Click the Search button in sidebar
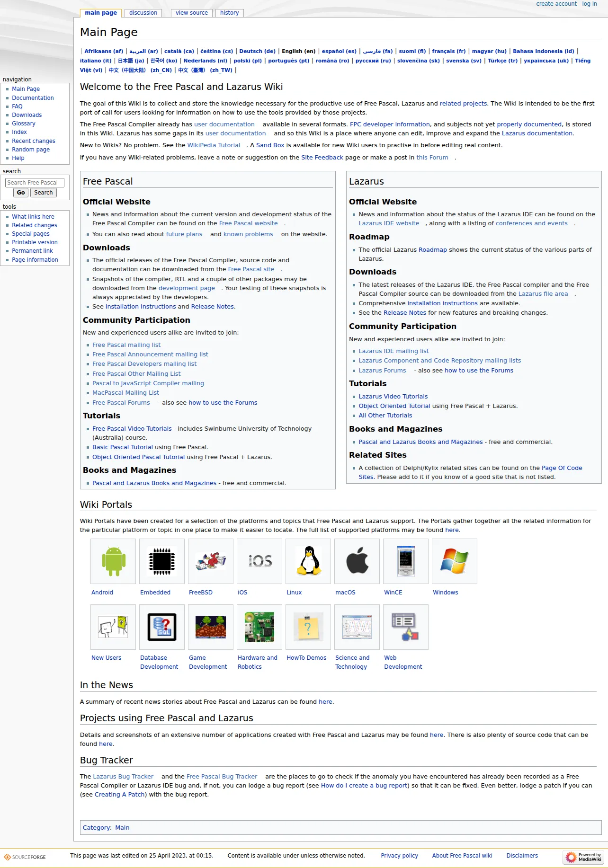The image size is (608, 868). click(44, 193)
